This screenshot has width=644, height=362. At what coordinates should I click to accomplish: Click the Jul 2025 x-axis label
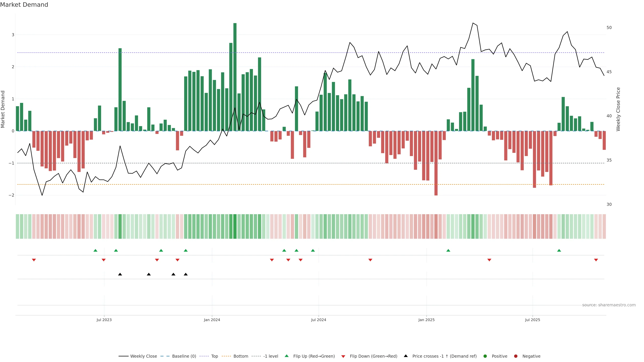(x=532, y=320)
